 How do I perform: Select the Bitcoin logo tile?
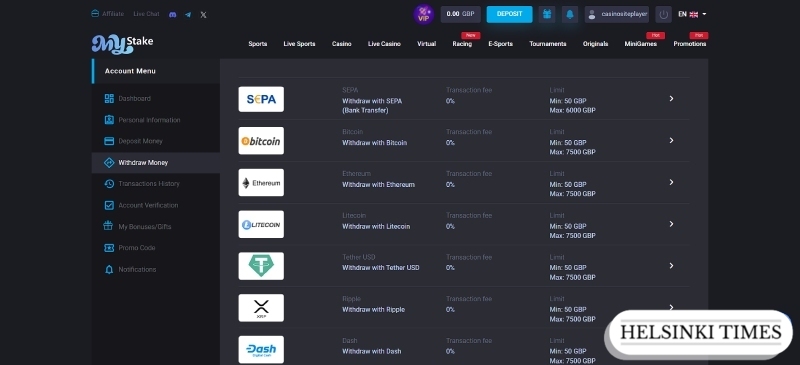point(261,141)
